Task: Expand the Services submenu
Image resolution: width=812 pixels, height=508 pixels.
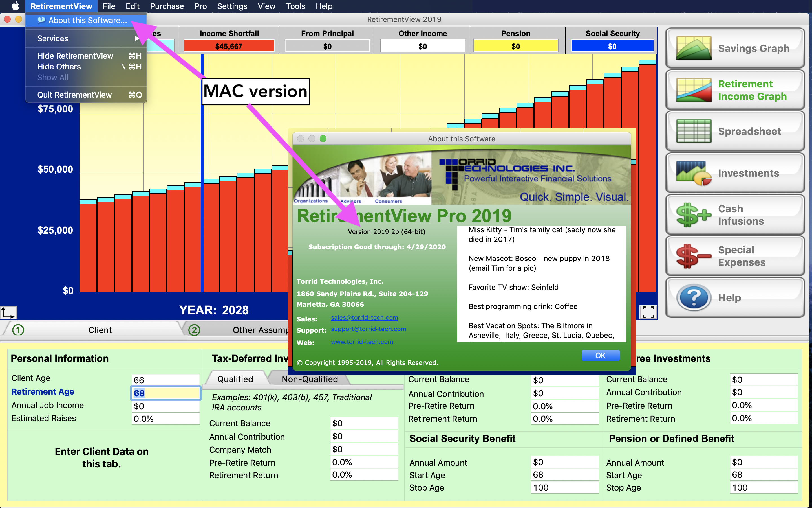Action: [86, 38]
